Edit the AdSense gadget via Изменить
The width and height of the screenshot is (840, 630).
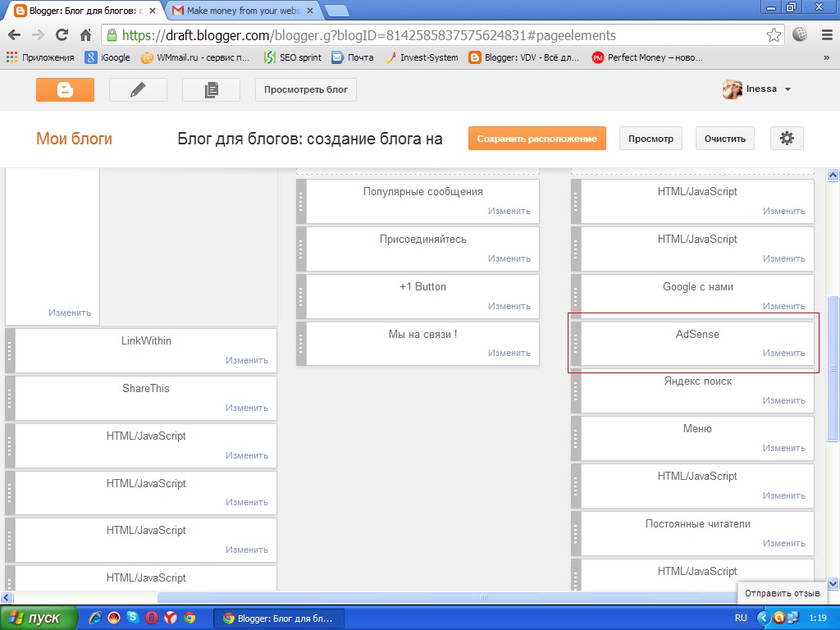pos(783,353)
